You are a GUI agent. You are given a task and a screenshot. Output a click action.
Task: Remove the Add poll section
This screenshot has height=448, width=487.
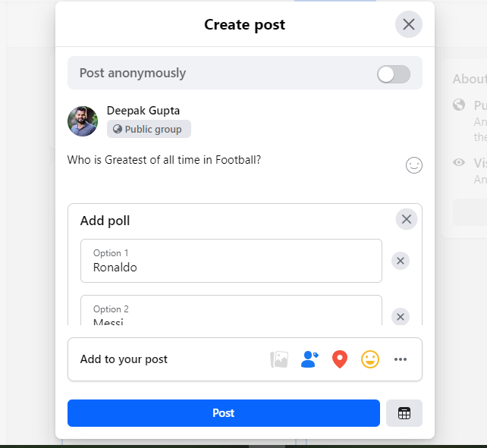(x=407, y=219)
